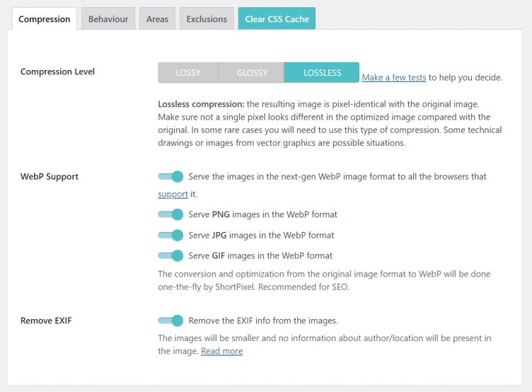This screenshot has height=392, width=532.
Task: Click the 'Serve PNG images' label text
Action: tap(262, 214)
